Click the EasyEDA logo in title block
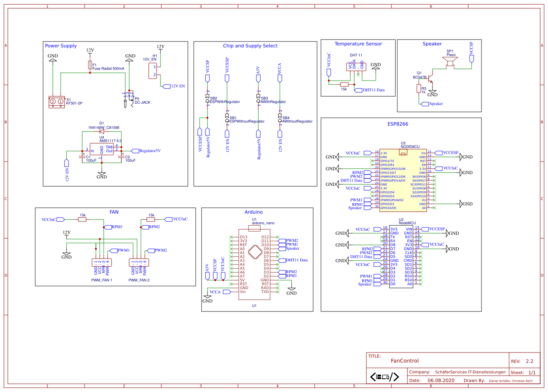This screenshot has height=392, width=548. click(x=384, y=377)
